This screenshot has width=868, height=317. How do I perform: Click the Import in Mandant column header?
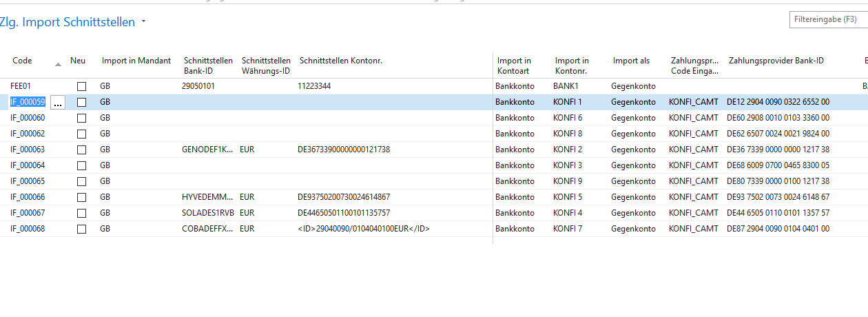(136, 61)
